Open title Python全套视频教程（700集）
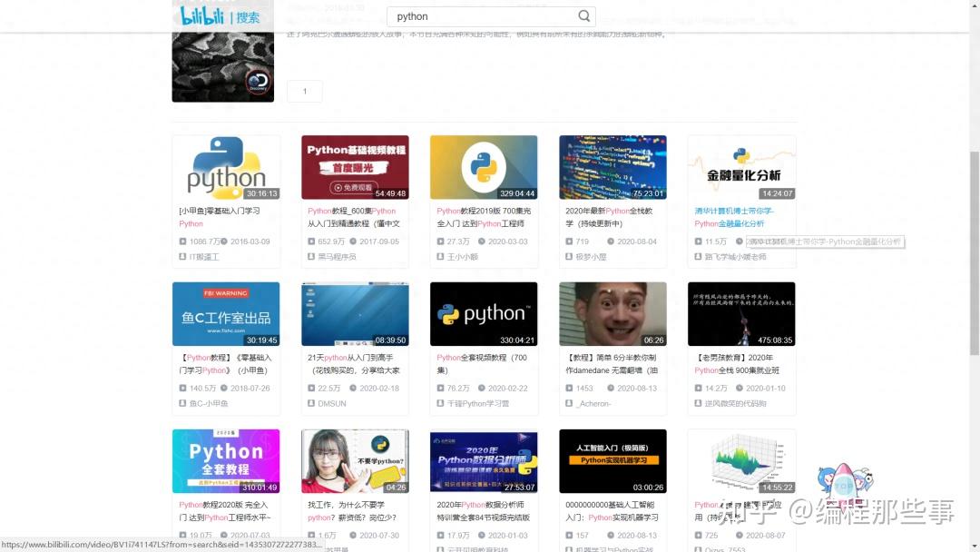980x552 pixels. tap(482, 364)
